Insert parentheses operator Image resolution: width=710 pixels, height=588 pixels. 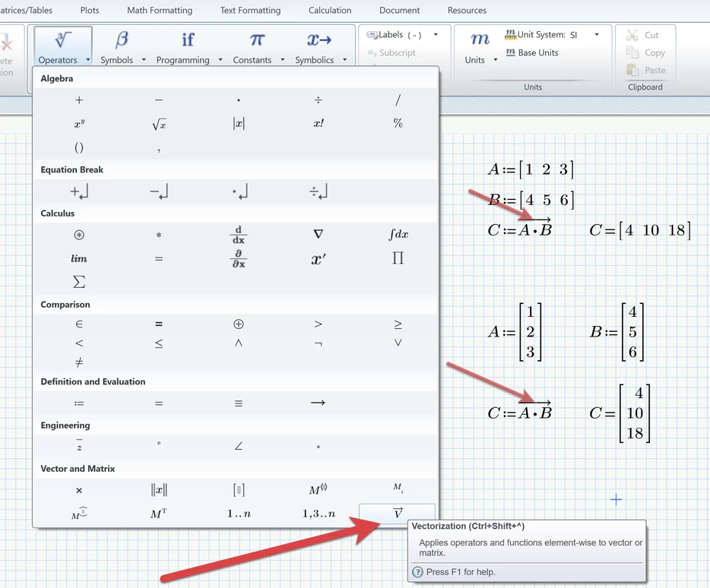[79, 147]
